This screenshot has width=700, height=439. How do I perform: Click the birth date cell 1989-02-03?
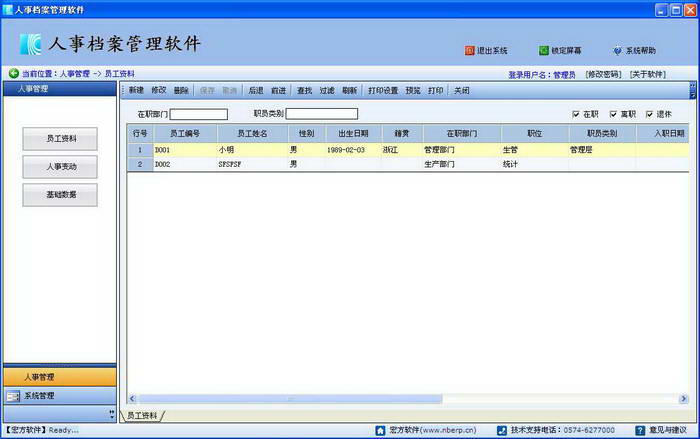353,150
